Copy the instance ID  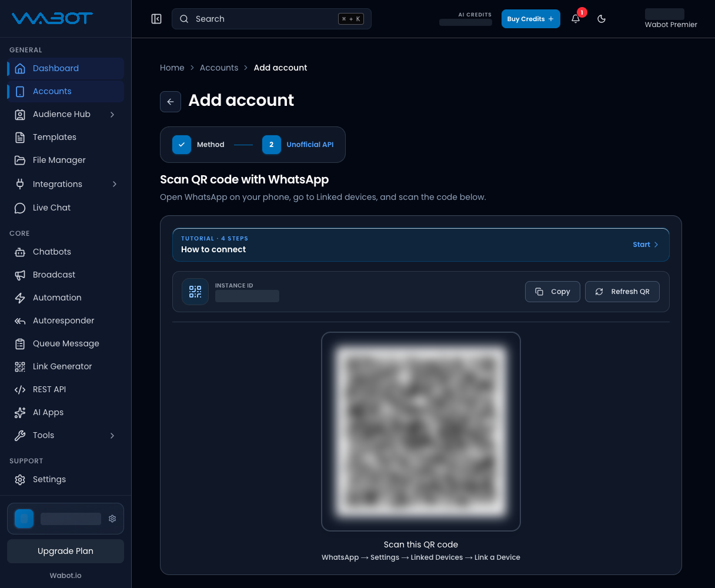(553, 292)
